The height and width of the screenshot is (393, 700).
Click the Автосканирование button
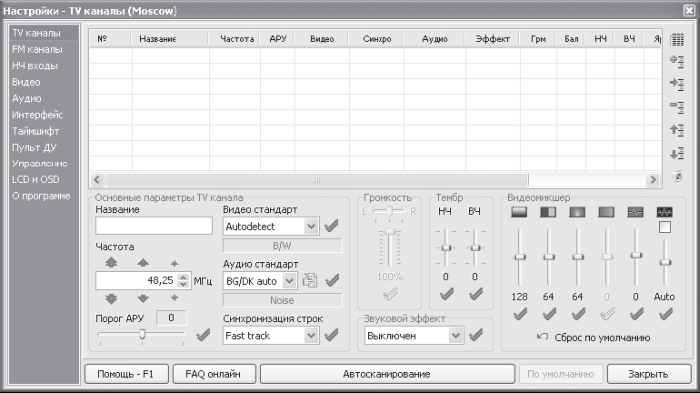pos(387,374)
